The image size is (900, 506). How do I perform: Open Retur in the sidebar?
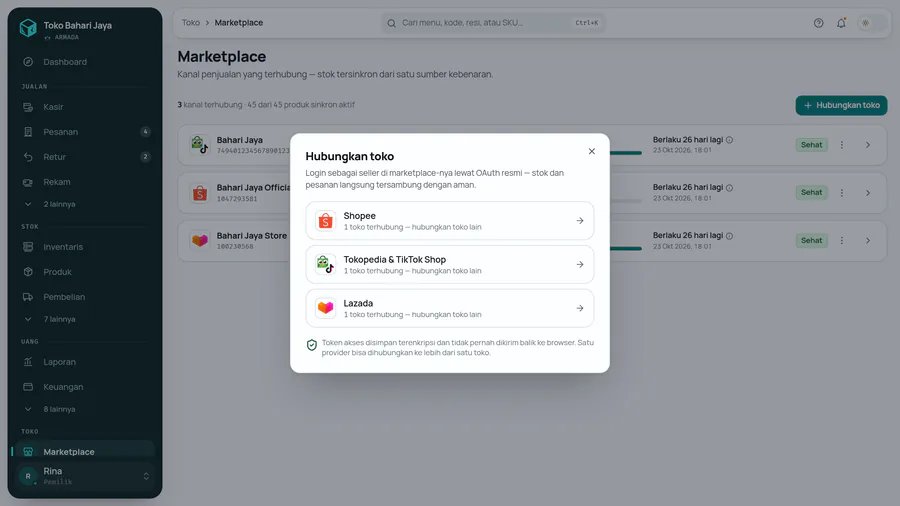point(85,157)
